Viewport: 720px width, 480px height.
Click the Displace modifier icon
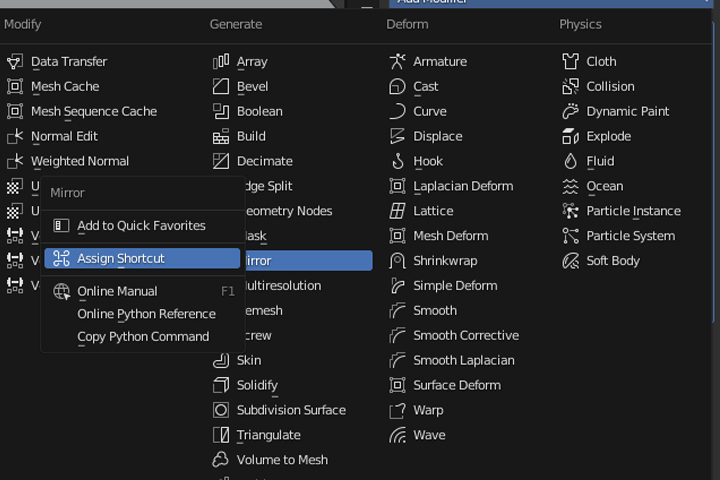397,136
